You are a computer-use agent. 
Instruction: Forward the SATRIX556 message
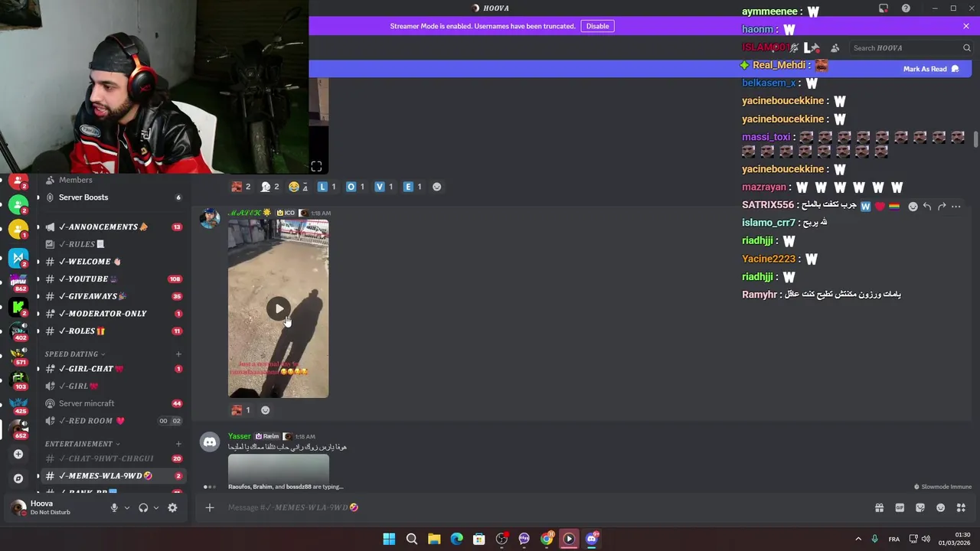[942, 207]
